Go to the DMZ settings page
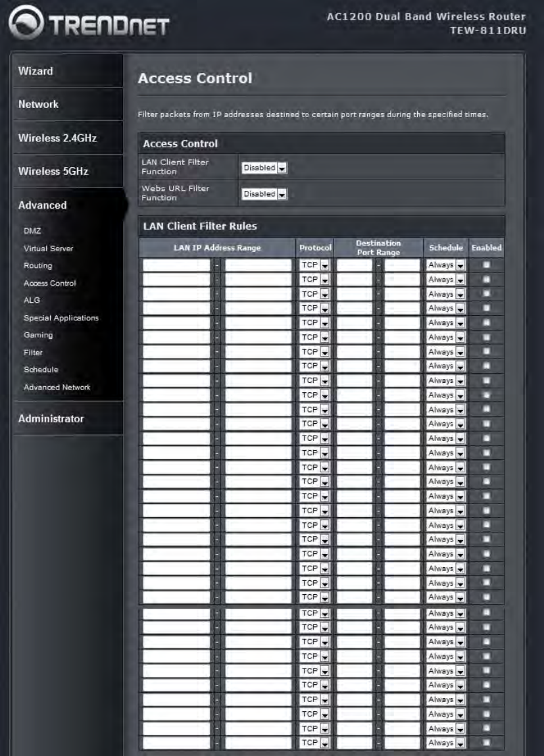This screenshot has height=756, width=544. tap(32, 231)
